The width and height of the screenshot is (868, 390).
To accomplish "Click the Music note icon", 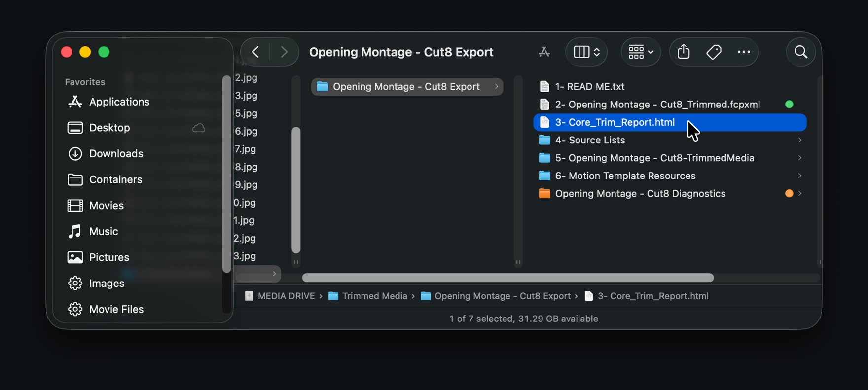I will pos(75,231).
